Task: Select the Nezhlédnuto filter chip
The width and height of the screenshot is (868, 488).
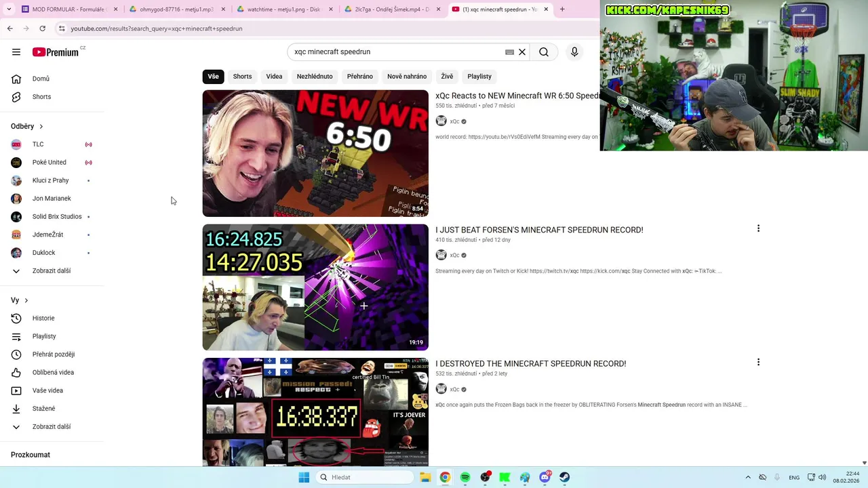Action: click(x=315, y=77)
